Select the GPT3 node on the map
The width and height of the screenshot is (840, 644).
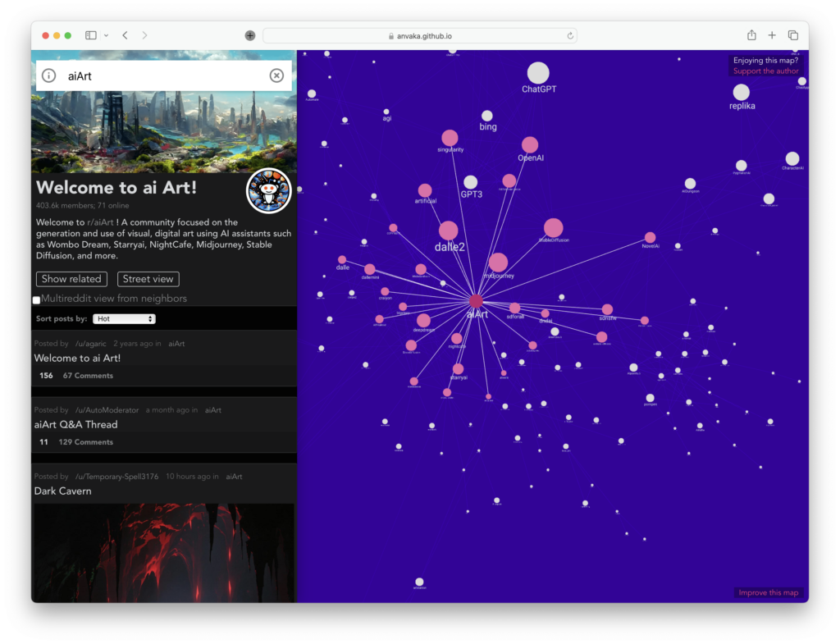pyautogui.click(x=470, y=182)
